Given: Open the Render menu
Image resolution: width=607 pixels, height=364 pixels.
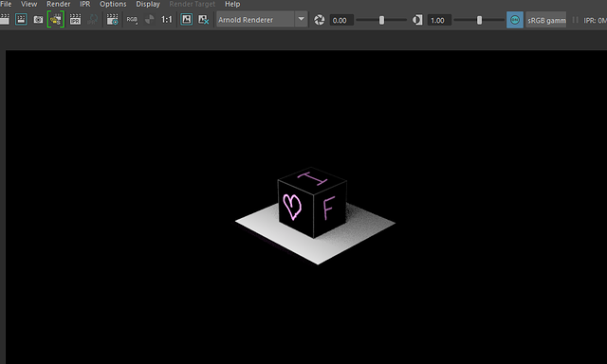Looking at the screenshot, I should (59, 4).
